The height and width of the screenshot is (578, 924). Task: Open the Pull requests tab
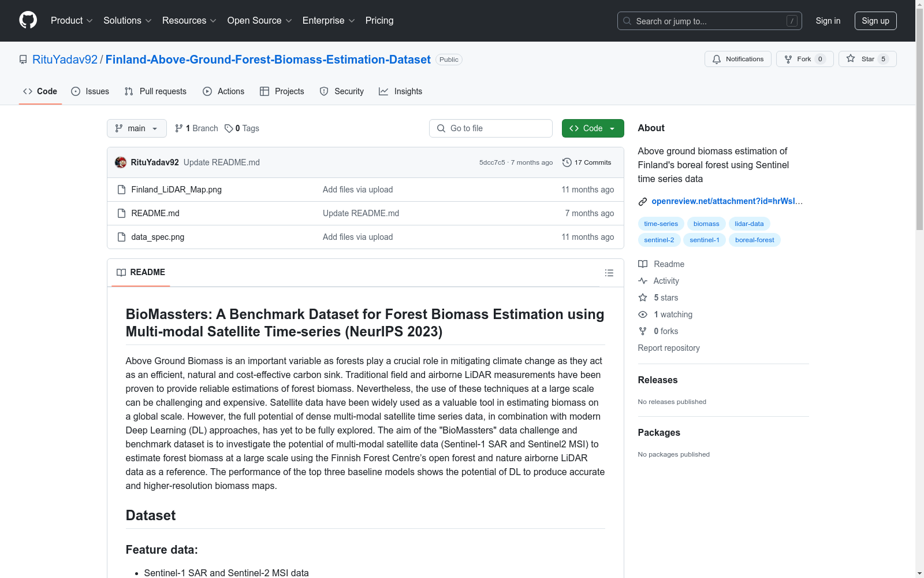pyautogui.click(x=155, y=91)
